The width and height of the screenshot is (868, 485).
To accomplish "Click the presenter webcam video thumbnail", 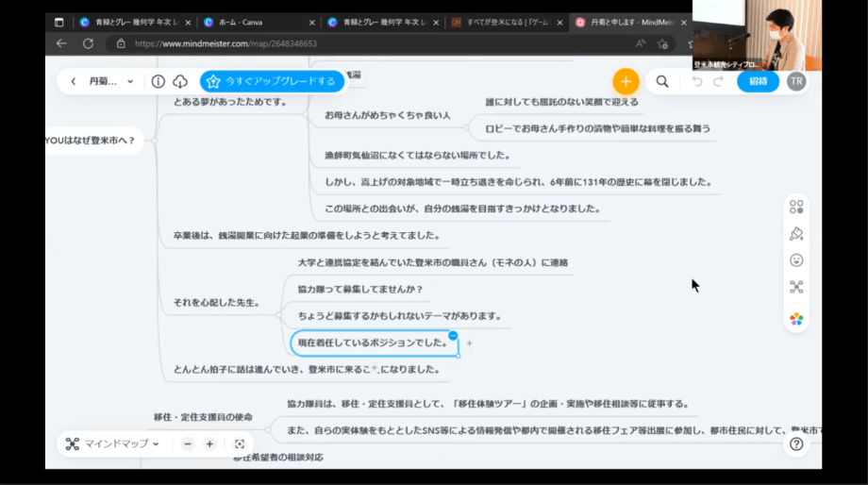I will 757,35.
